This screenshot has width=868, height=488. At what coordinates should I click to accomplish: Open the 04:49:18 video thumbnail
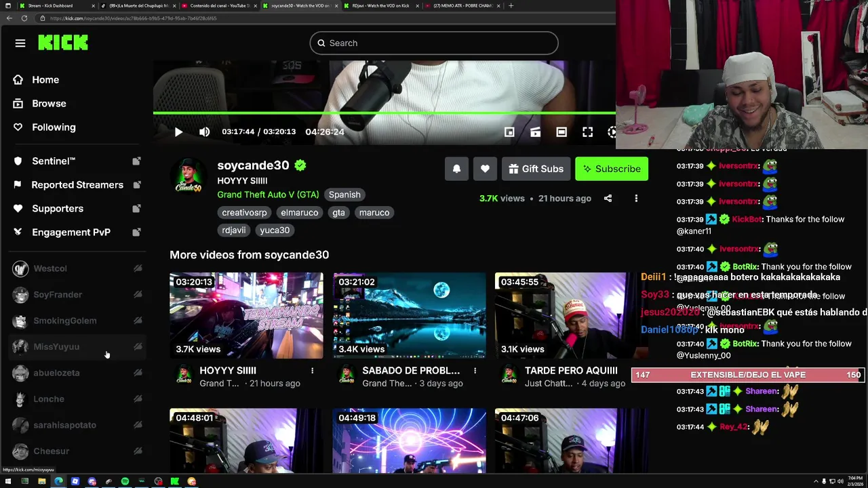click(x=409, y=441)
